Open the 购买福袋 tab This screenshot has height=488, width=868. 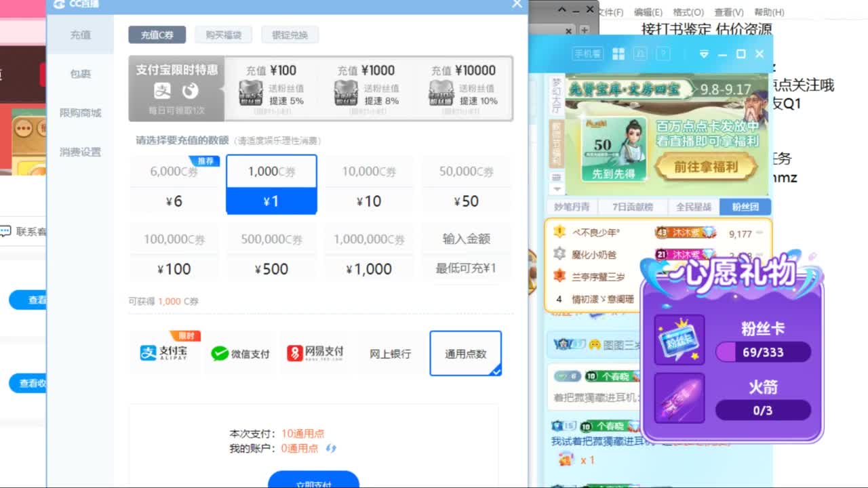[222, 35]
